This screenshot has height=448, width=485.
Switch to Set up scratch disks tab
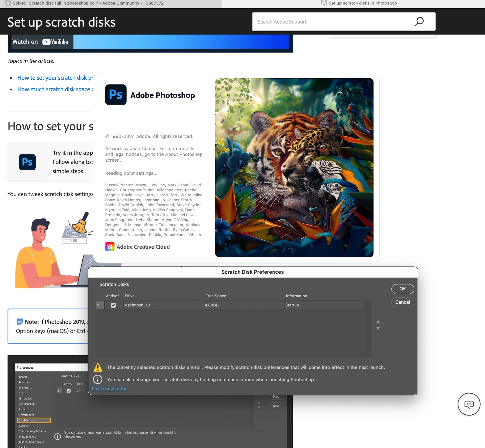[362, 3]
